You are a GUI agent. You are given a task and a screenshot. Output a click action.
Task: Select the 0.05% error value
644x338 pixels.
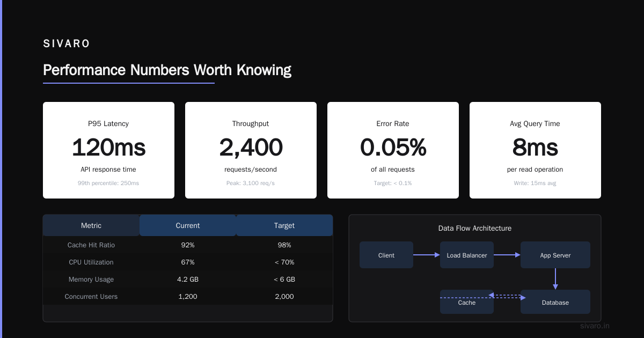[393, 147]
